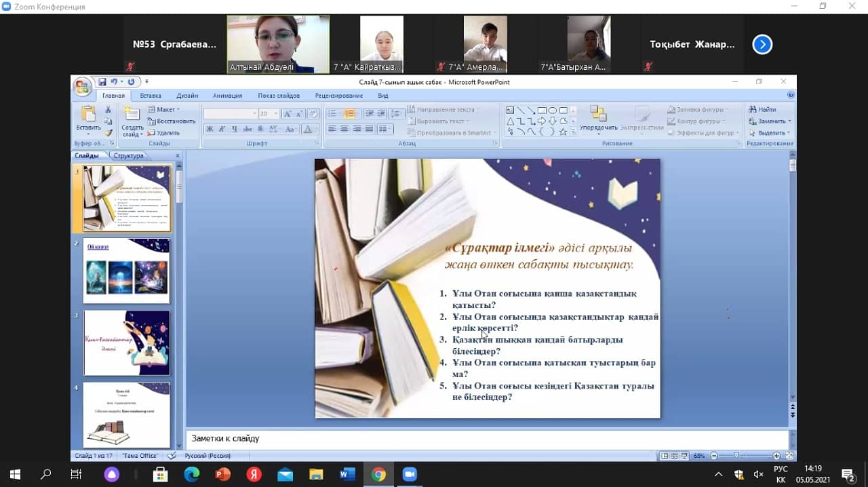Image resolution: width=868 pixels, height=487 pixels.
Task: Open the Вставка ribbon tab
Action: click(151, 96)
